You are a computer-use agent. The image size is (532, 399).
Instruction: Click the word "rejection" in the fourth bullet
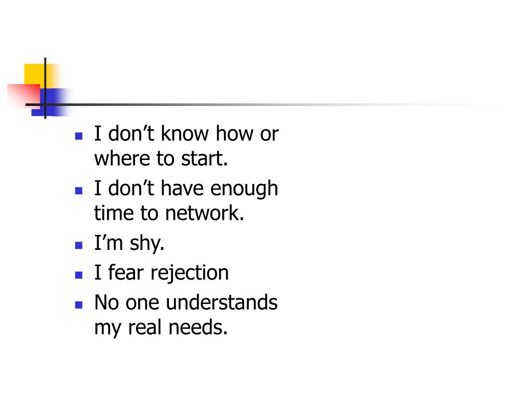coord(189,273)
